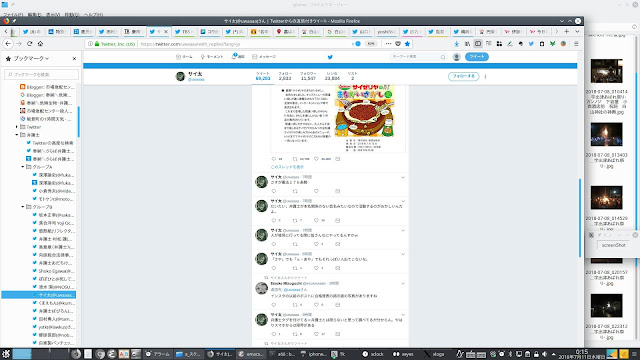Click the site info icon beside padlock
The height and width of the screenshot is (360, 640).
[x=90, y=44]
